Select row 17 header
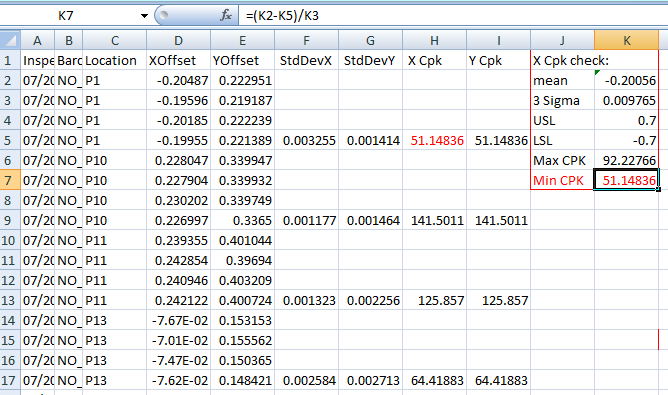Viewport: 668px width, 395px height. [10, 381]
